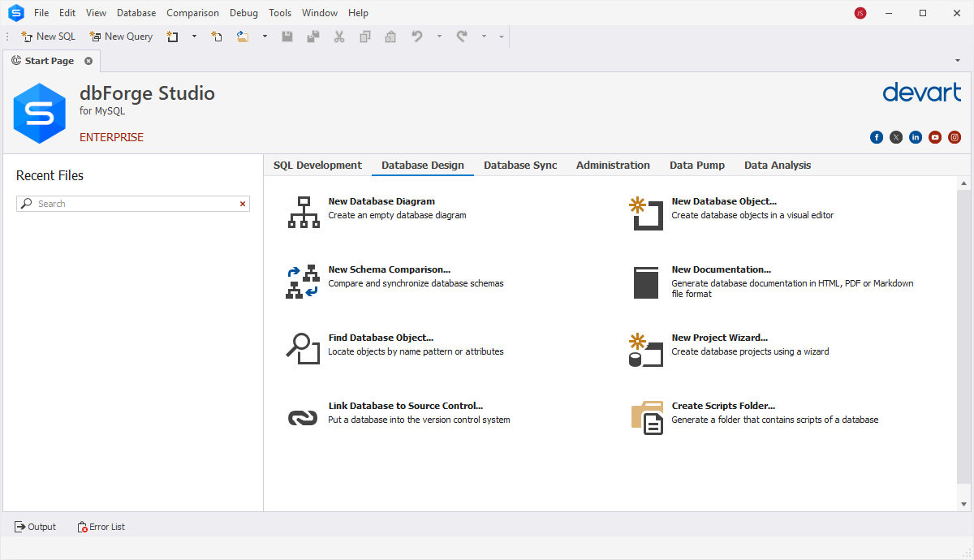Expand the Undo history dropdown
This screenshot has height=560, width=974.
click(x=439, y=37)
